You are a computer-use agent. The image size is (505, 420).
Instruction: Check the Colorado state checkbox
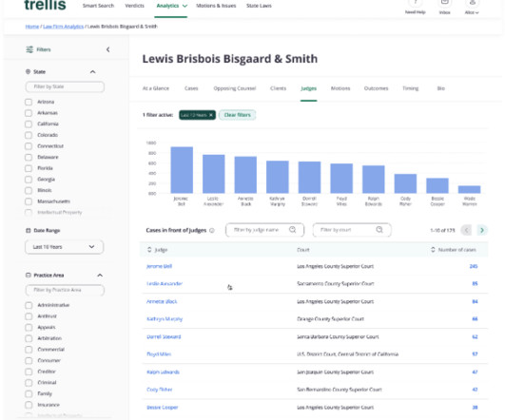click(x=29, y=135)
